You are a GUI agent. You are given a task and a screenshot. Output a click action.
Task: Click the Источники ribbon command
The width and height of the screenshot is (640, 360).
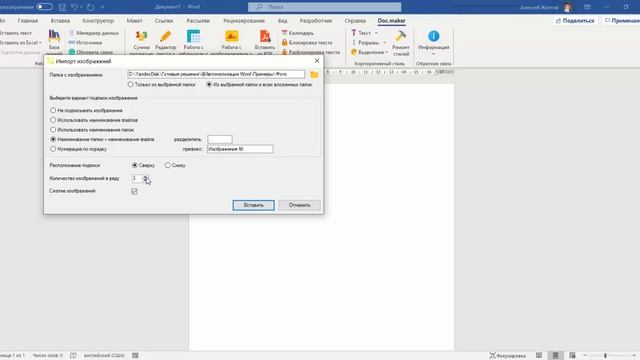85,42
